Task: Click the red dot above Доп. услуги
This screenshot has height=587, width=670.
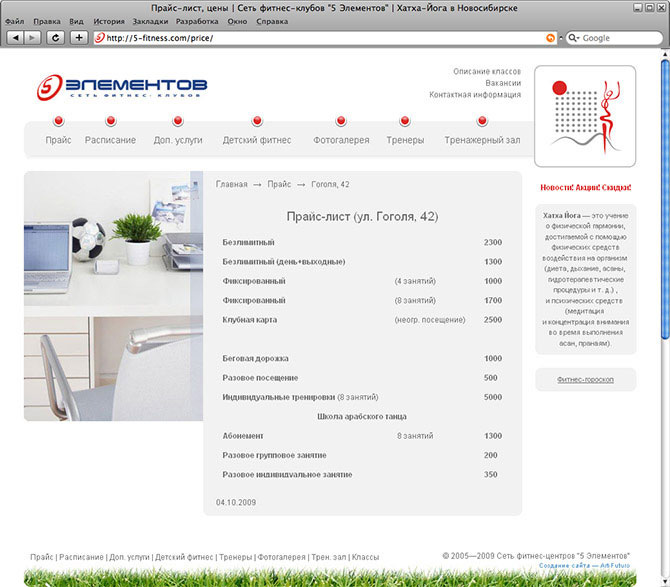Action: [178, 121]
